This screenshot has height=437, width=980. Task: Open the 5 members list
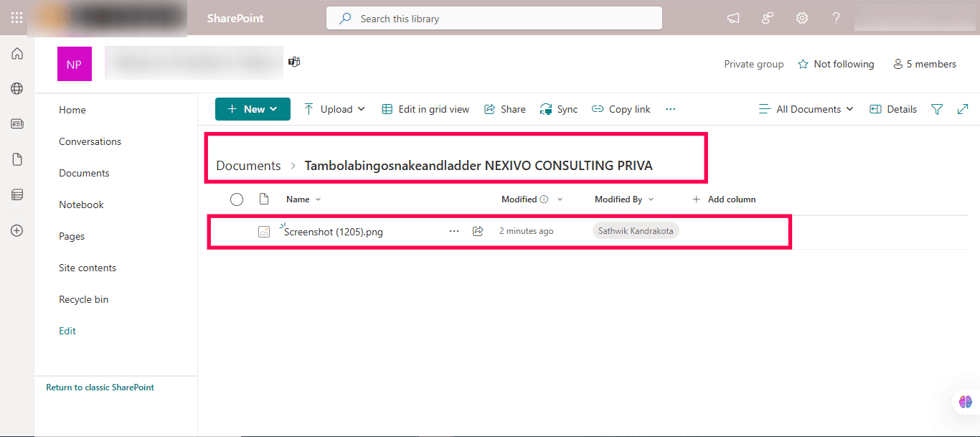pos(924,64)
